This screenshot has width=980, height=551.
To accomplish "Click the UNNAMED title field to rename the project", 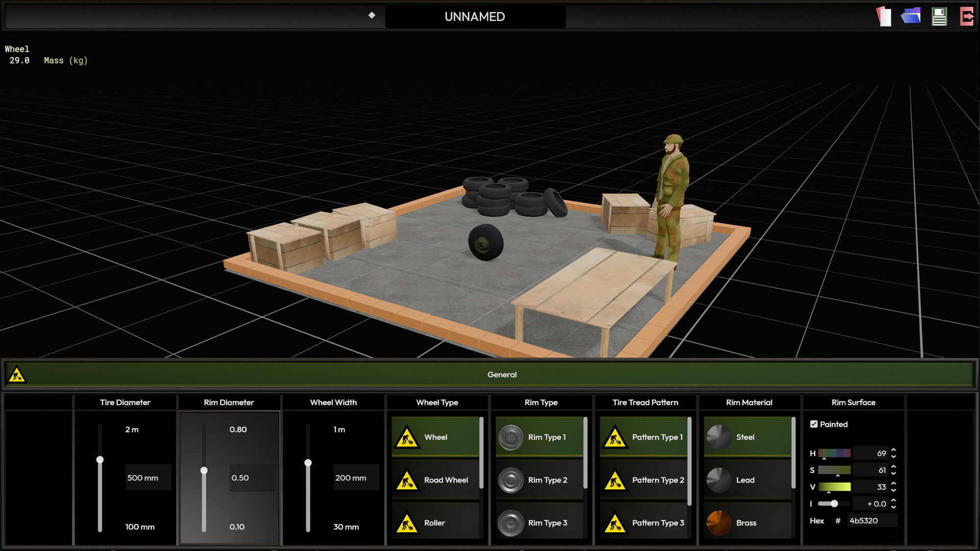I will point(475,16).
